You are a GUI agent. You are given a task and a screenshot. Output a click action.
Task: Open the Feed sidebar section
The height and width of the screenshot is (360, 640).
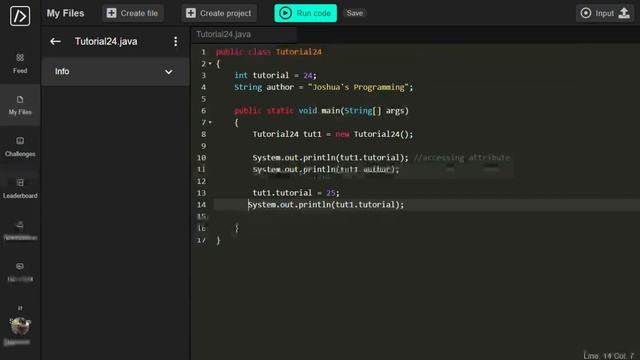coord(20,63)
